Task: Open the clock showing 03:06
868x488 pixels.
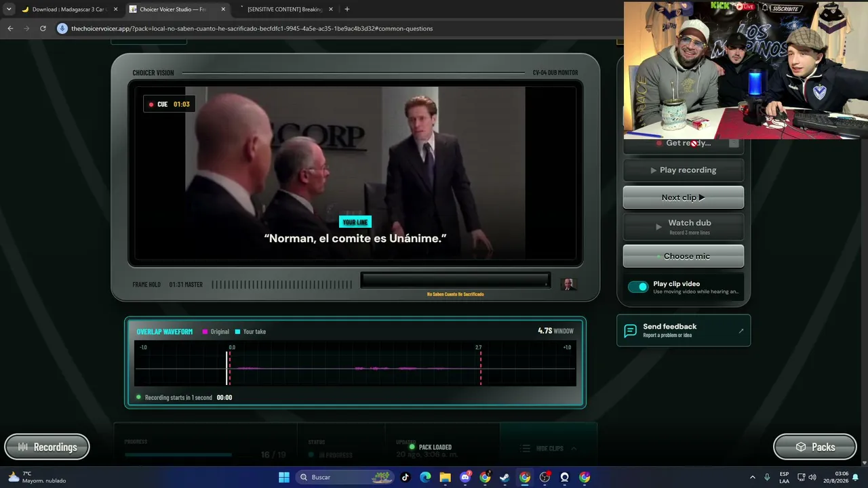Action: coord(835,477)
